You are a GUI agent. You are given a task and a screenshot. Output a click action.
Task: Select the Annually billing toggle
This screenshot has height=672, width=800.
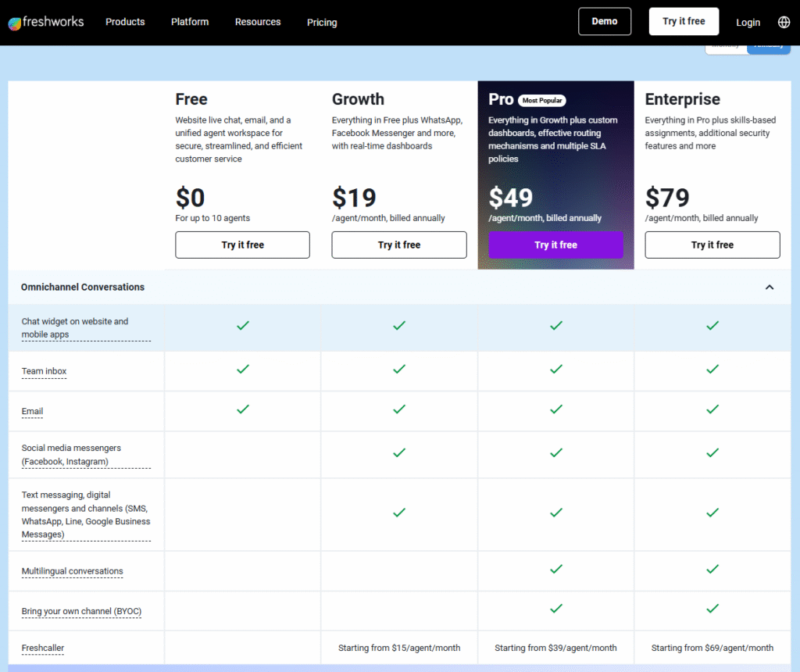(x=769, y=45)
